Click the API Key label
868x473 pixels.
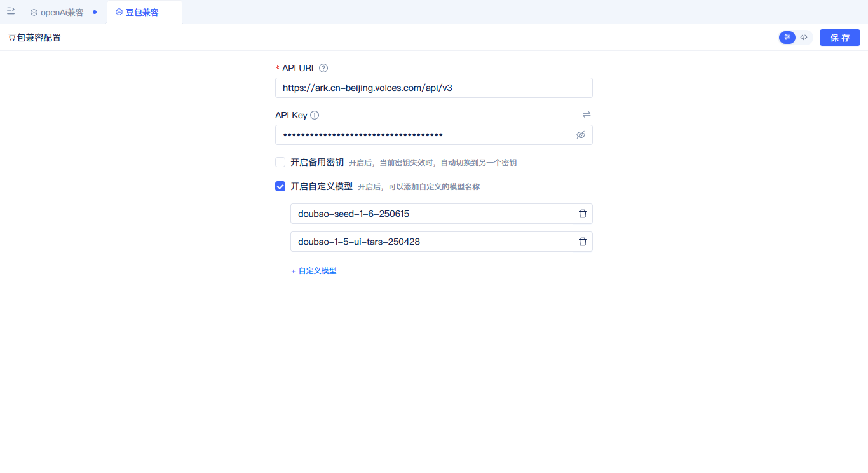click(291, 115)
